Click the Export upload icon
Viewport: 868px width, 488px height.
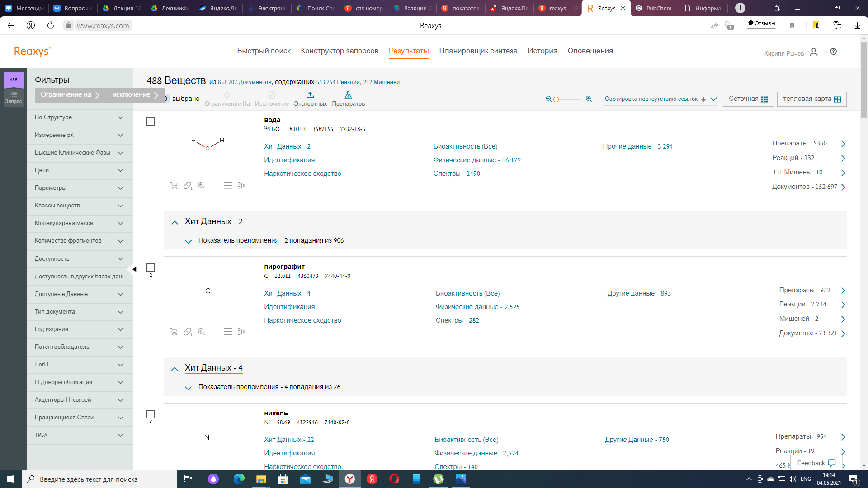[x=310, y=95]
